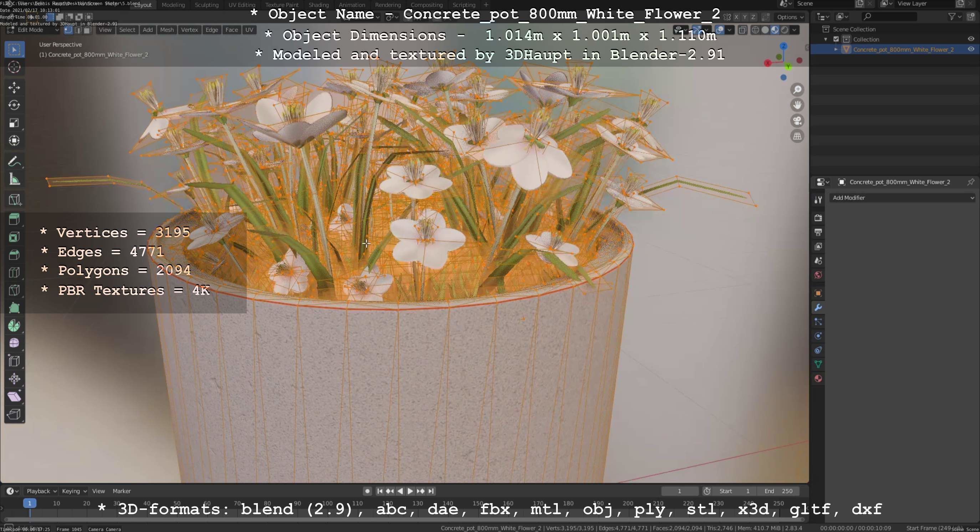The height and width of the screenshot is (532, 980).
Task: Open the World properties tab
Action: click(818, 275)
